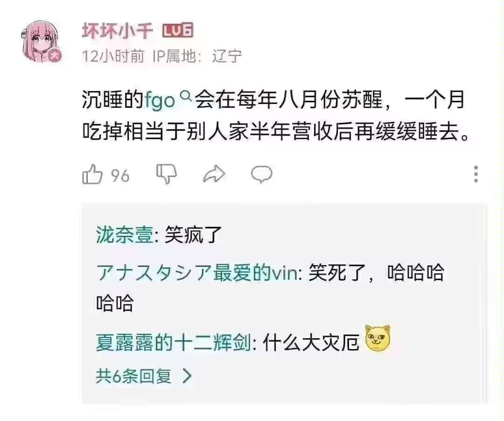
Task: Expand replies with the chevron arrow
Action: tap(187, 376)
